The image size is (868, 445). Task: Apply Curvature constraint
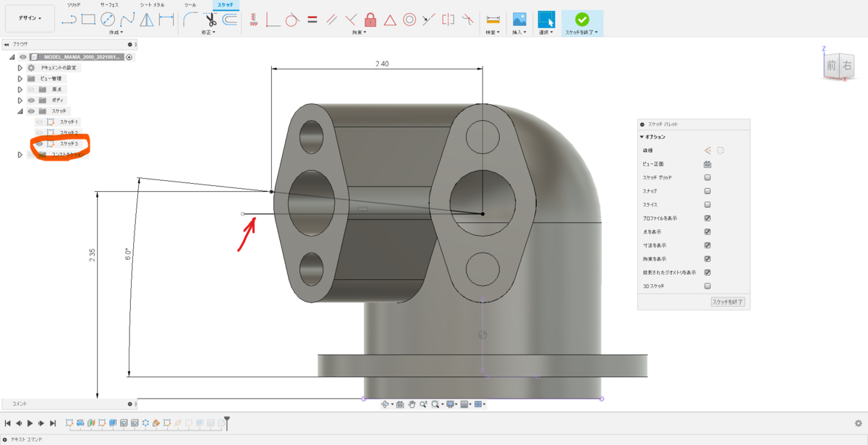point(468,20)
